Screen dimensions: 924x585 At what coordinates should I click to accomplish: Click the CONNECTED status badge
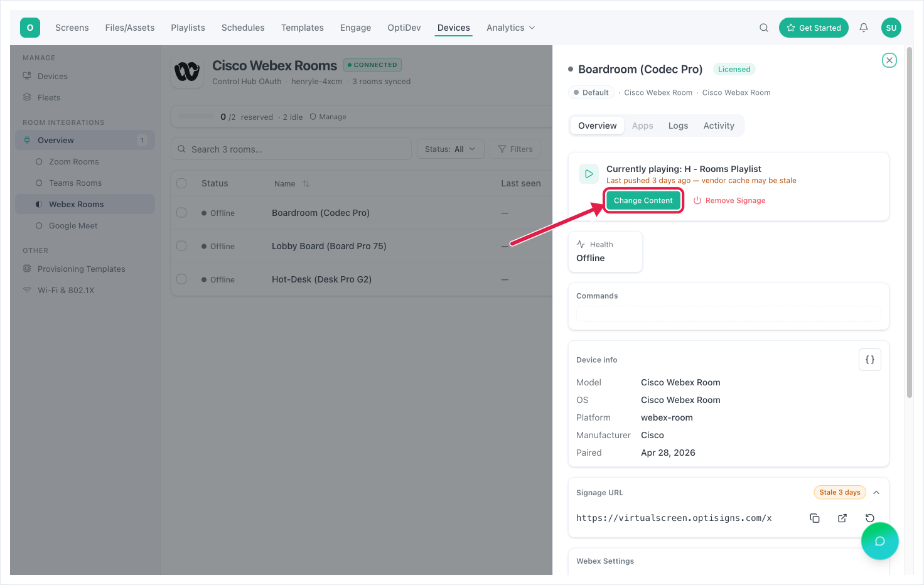pos(372,65)
